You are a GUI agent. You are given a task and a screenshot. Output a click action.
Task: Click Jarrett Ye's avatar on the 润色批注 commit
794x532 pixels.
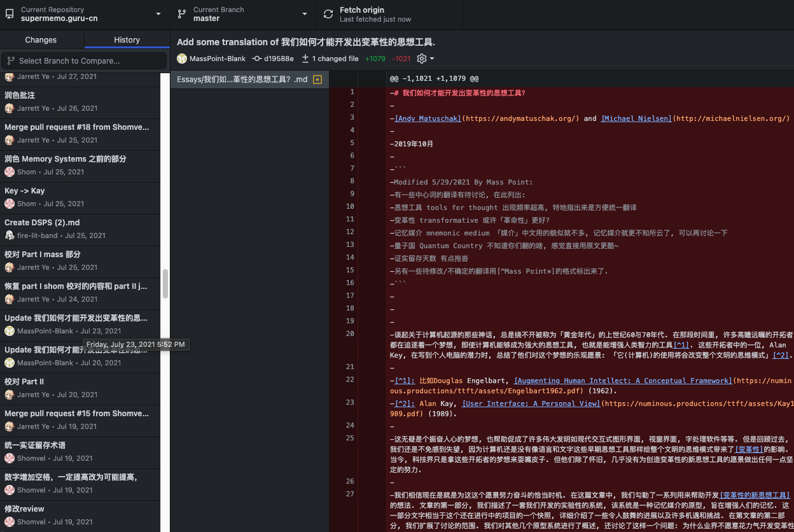point(9,108)
